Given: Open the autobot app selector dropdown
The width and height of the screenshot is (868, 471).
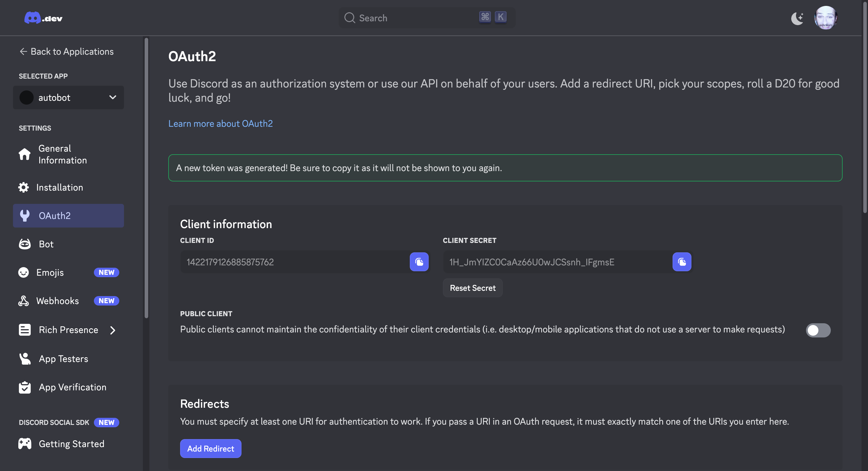Looking at the screenshot, I should pos(68,98).
